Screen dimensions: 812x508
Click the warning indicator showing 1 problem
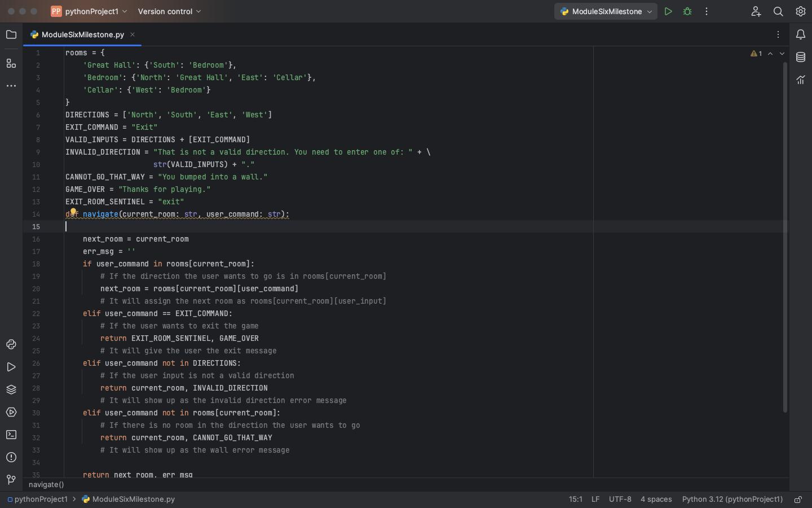pyautogui.click(x=756, y=54)
